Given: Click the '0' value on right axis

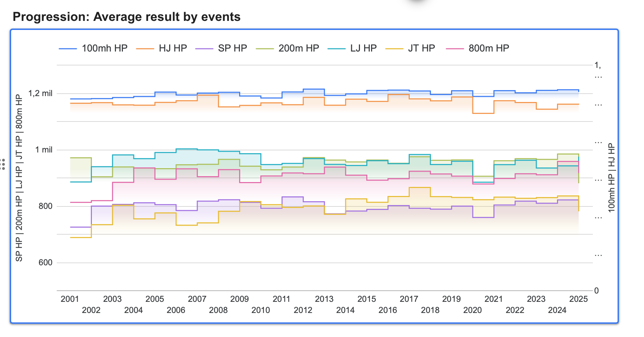Looking at the screenshot, I should pos(597,291).
